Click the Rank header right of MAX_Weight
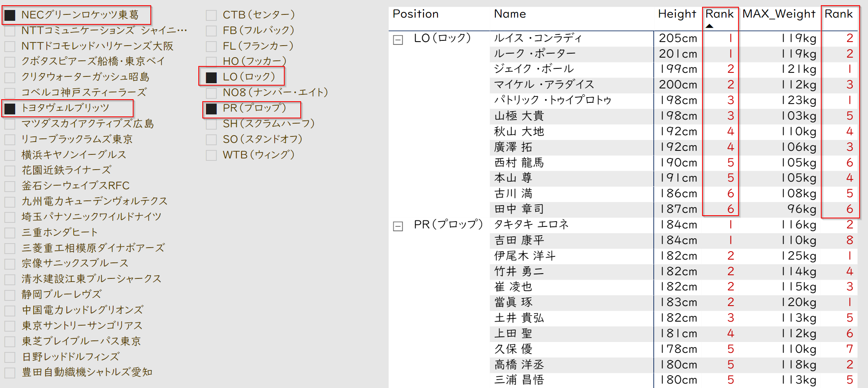Screen dimensions: 868x388 [x=838, y=14]
